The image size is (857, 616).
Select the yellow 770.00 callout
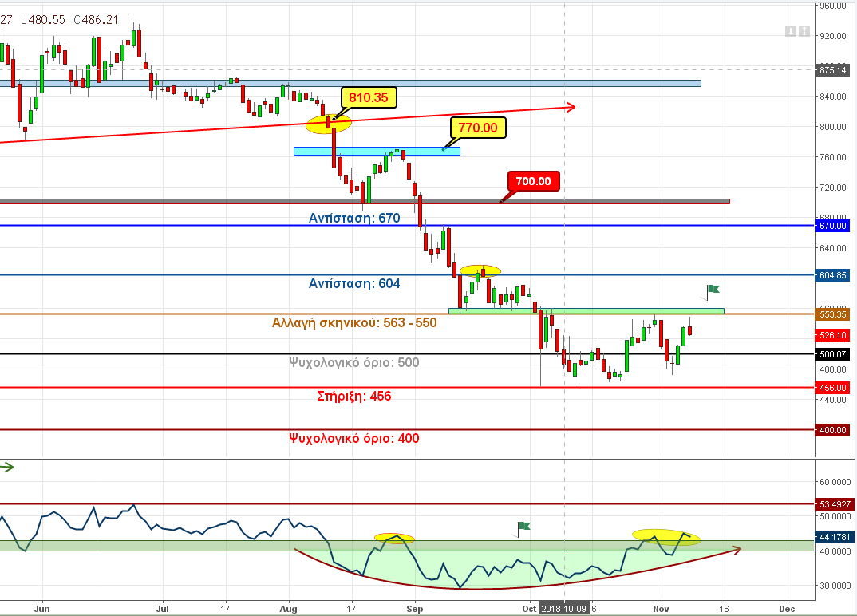coord(478,128)
